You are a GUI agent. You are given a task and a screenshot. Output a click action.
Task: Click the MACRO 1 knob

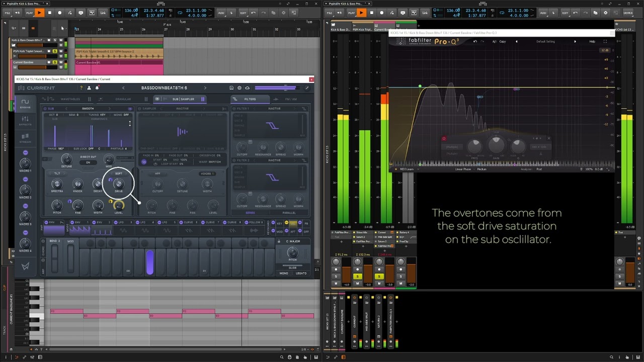pyautogui.click(x=25, y=163)
